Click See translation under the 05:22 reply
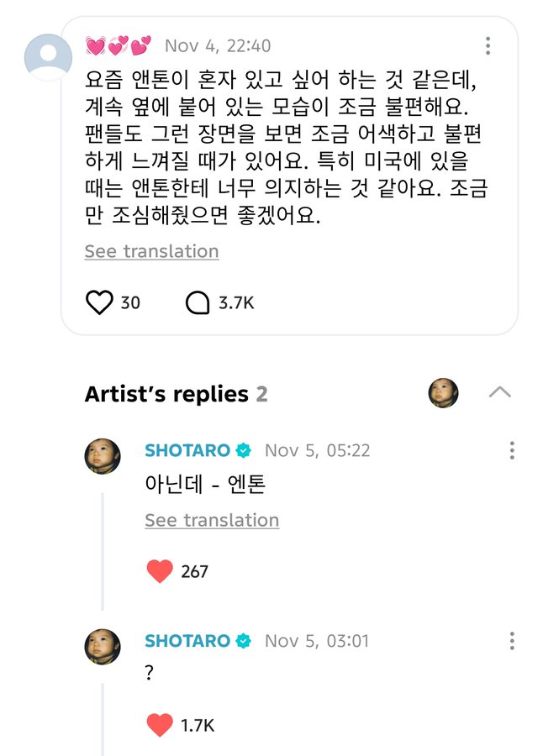The image size is (543, 756). [x=212, y=520]
